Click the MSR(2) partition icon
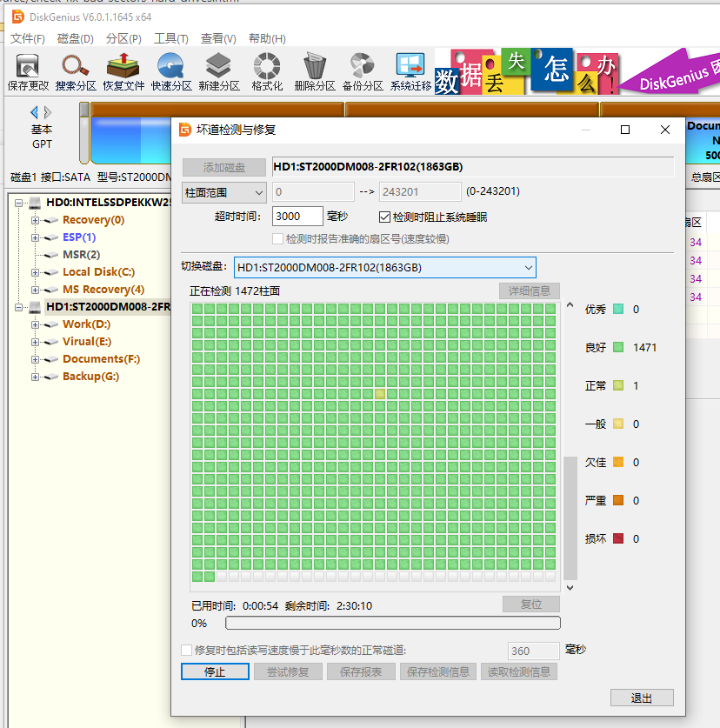 51,255
